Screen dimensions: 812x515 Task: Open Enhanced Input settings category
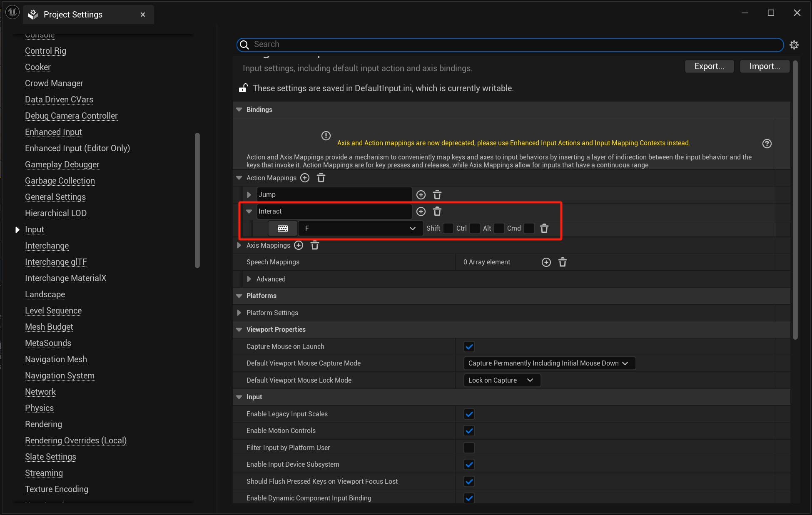click(53, 132)
